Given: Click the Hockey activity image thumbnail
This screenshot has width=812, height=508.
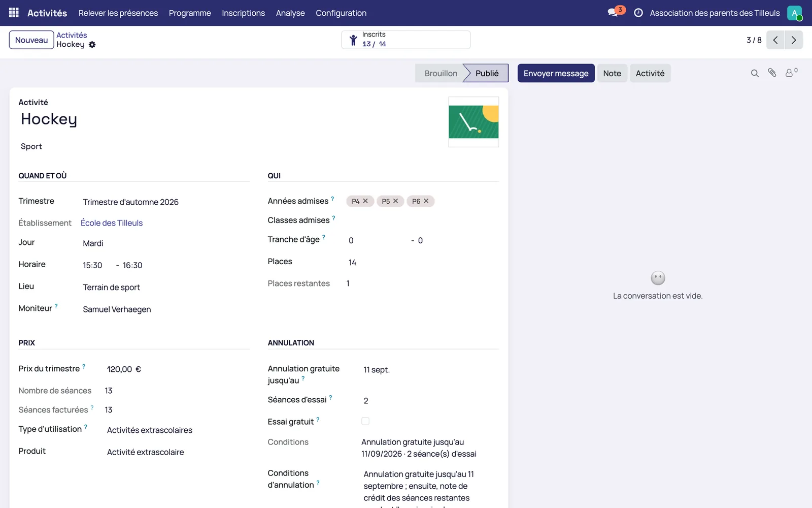Looking at the screenshot, I should (x=473, y=122).
